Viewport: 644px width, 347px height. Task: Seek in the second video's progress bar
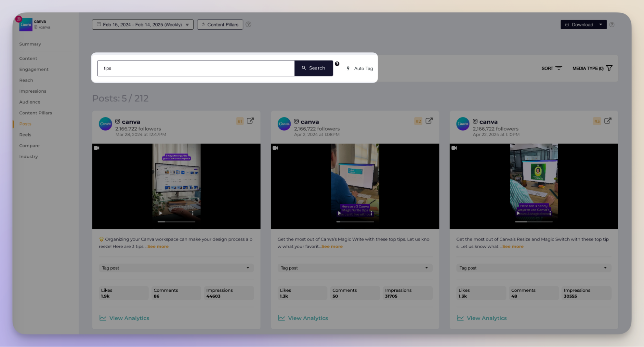(x=355, y=222)
